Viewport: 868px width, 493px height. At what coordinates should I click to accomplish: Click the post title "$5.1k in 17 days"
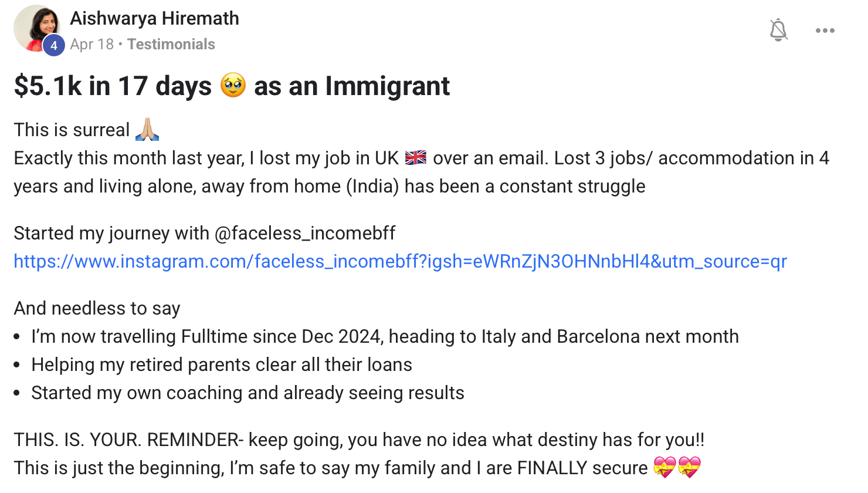coord(113,86)
